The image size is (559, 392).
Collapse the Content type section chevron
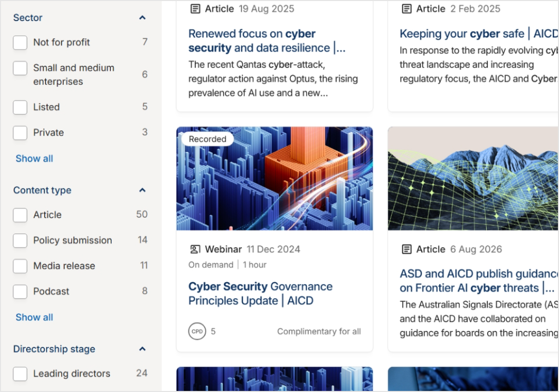pyautogui.click(x=142, y=190)
